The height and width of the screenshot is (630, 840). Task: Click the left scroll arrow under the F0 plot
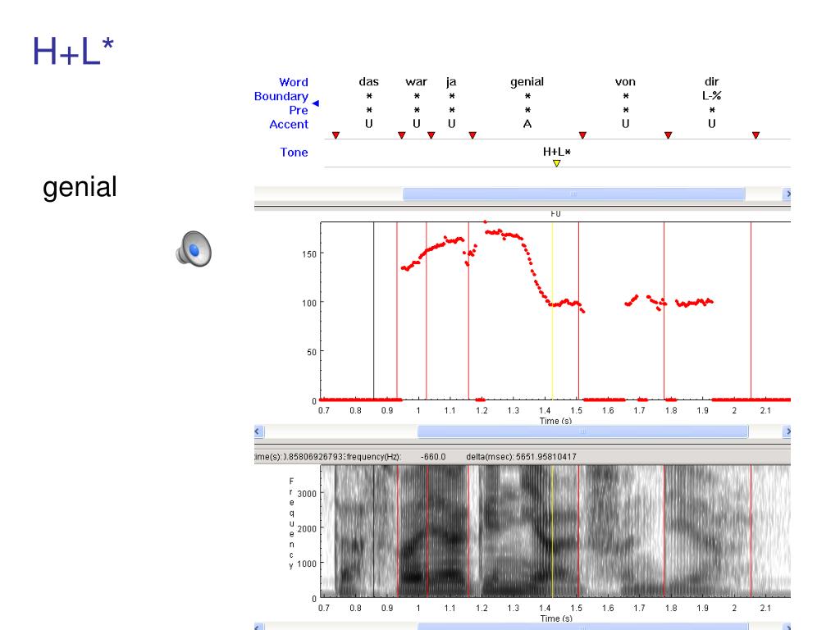pos(258,431)
